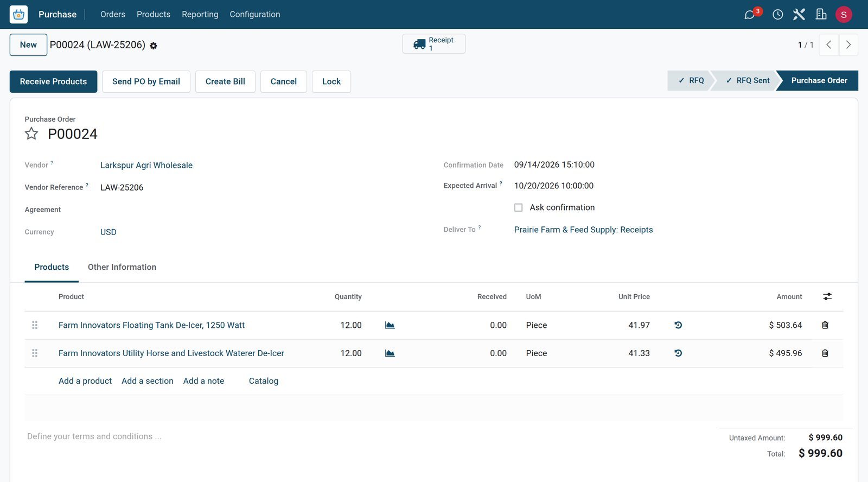This screenshot has height=482, width=868.
Task: Grab the drag handle of Floating Tank row
Action: coord(35,325)
